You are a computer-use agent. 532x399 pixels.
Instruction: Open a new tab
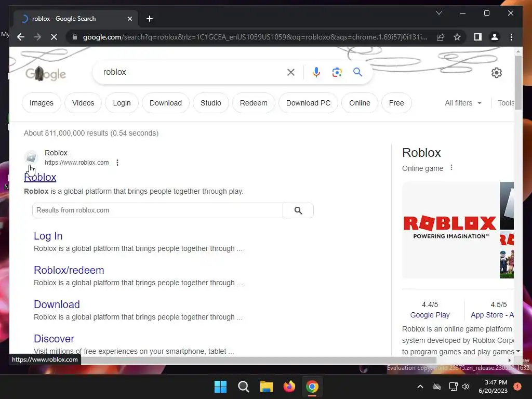click(150, 19)
